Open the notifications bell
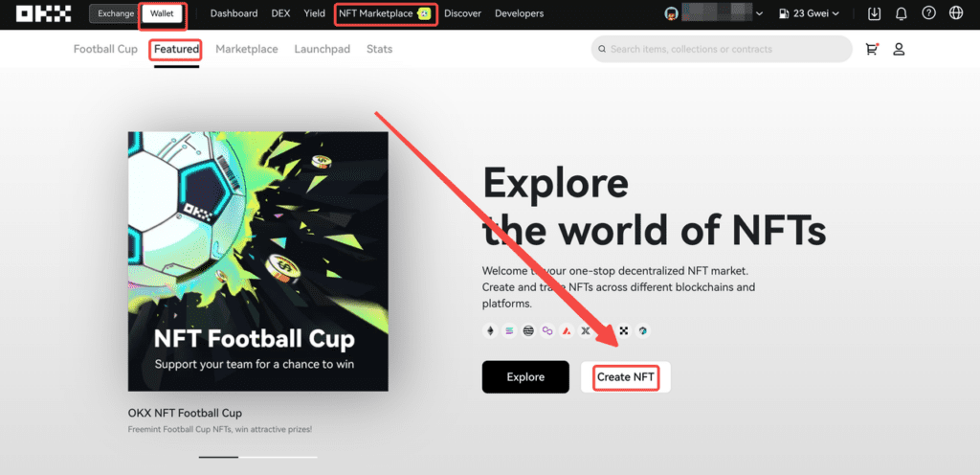Viewport: 980px width, 475px height. pyautogui.click(x=902, y=13)
